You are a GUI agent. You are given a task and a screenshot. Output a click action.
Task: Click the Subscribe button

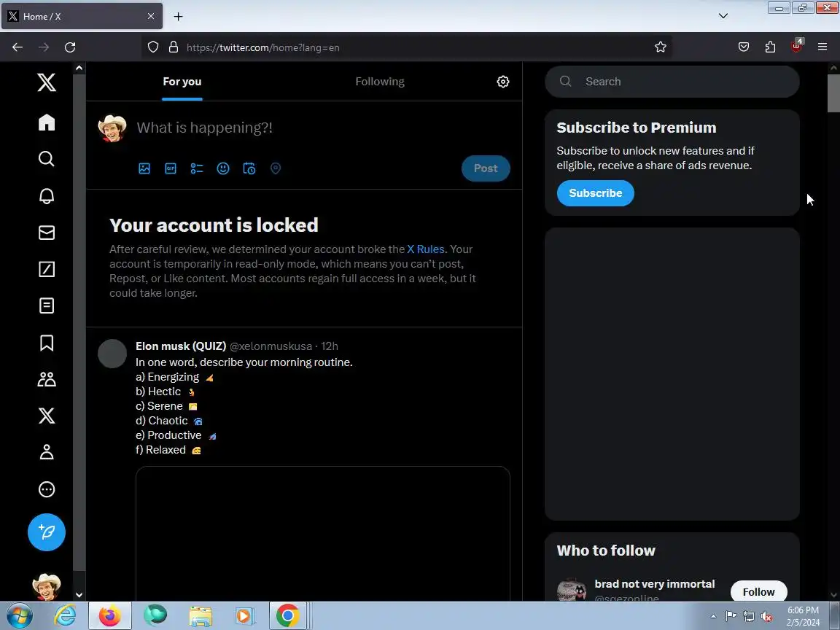tap(595, 192)
